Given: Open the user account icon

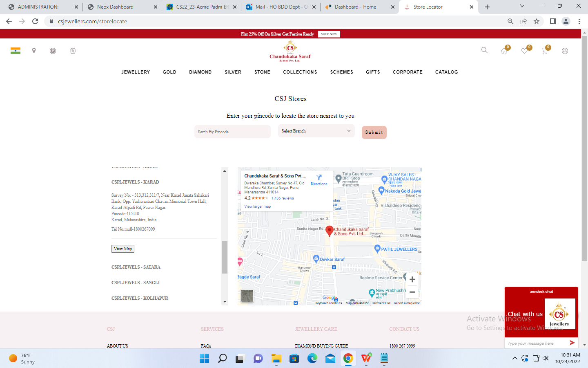Looking at the screenshot, I should pyautogui.click(x=565, y=51).
